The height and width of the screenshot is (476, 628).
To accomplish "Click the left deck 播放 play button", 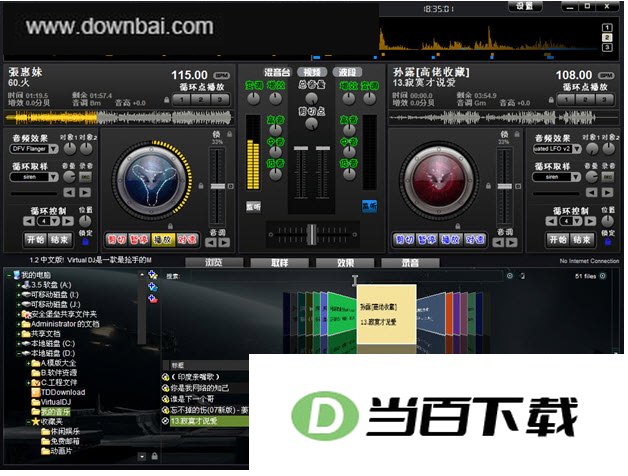I will pyautogui.click(x=163, y=240).
